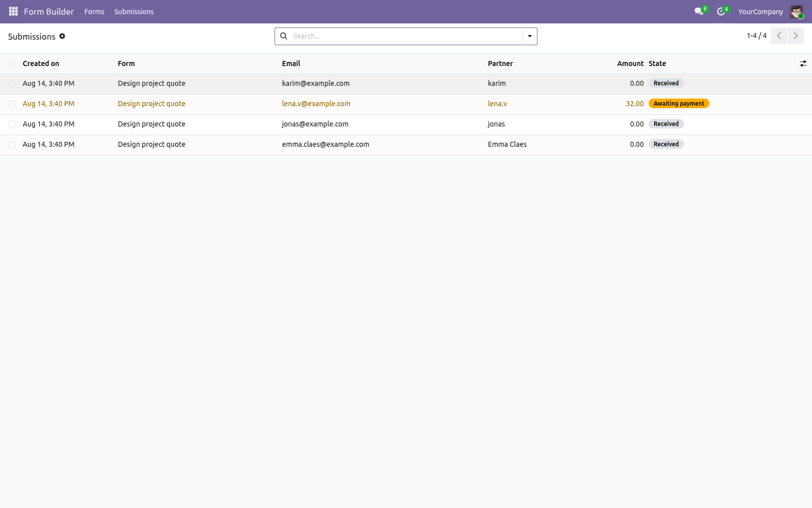Click the date cell in karim row
The height and width of the screenshot is (508, 812).
click(x=49, y=83)
